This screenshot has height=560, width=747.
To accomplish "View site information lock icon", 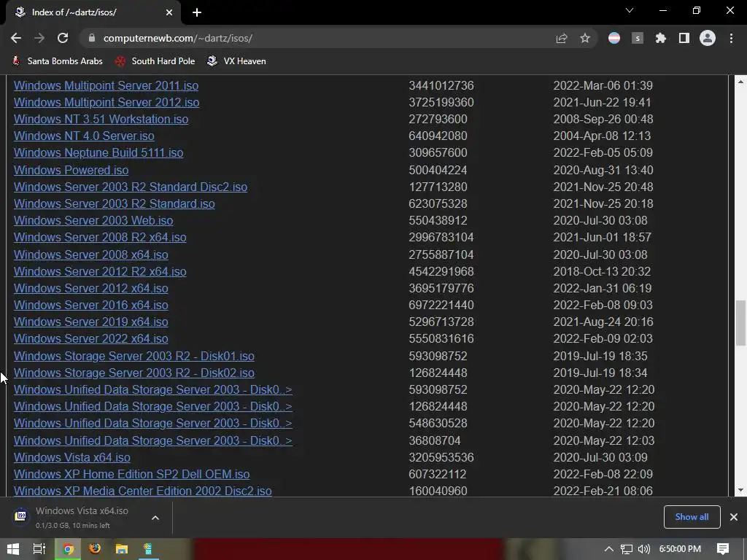I will pyautogui.click(x=92, y=38).
